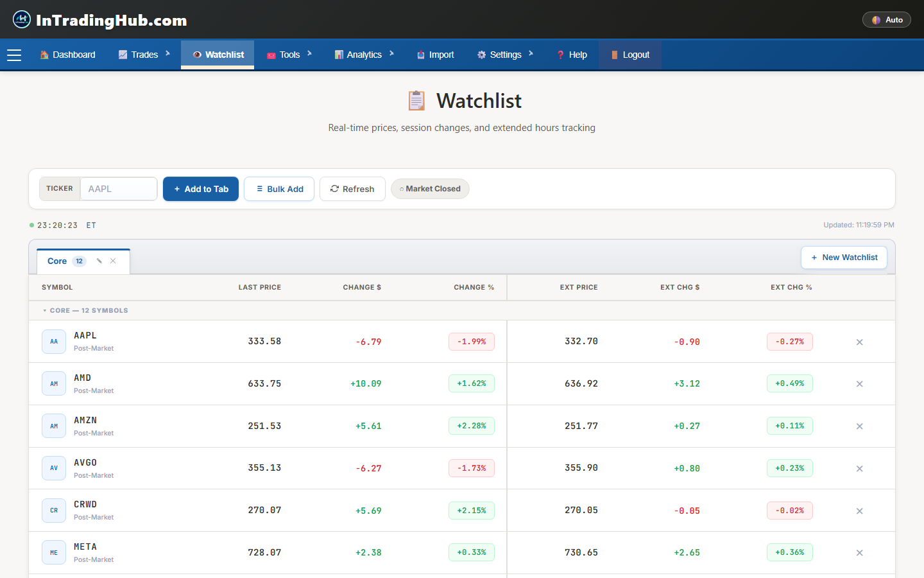Sort by the Symbol column header
The width and height of the screenshot is (924, 578).
click(57, 287)
